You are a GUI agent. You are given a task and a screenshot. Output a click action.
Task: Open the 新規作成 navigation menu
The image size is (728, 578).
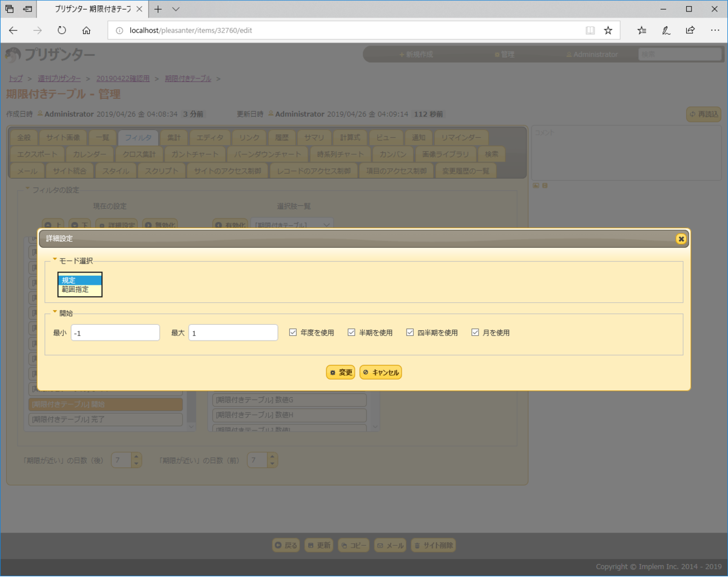coord(416,54)
